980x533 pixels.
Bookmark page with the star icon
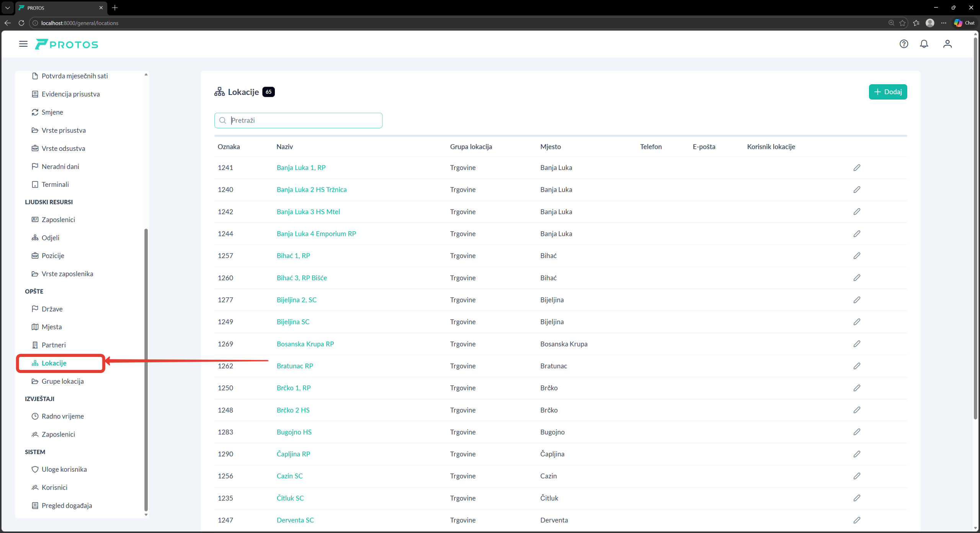[x=902, y=23]
